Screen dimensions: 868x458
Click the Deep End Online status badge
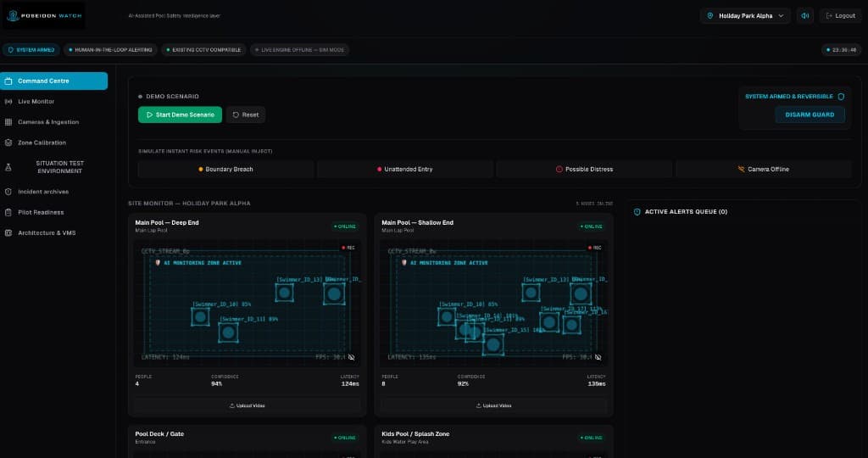click(345, 226)
